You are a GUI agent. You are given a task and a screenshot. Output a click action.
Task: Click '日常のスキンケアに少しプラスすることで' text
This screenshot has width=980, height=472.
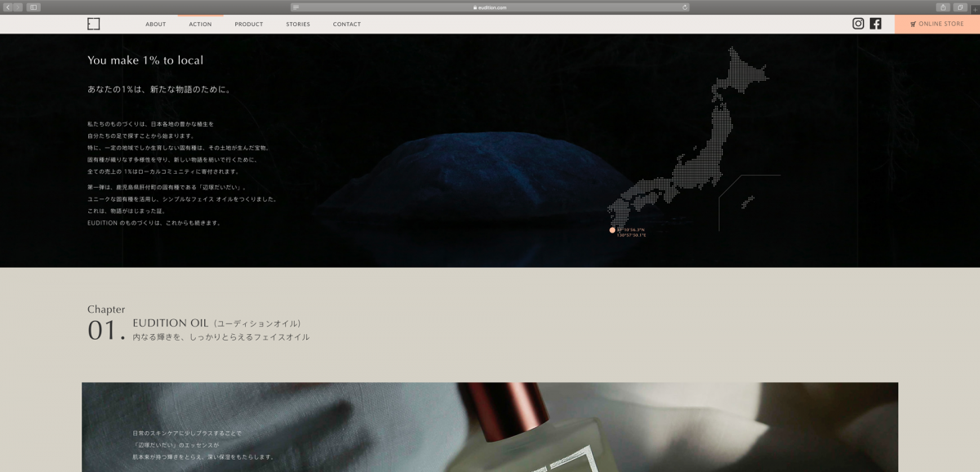(x=187, y=433)
